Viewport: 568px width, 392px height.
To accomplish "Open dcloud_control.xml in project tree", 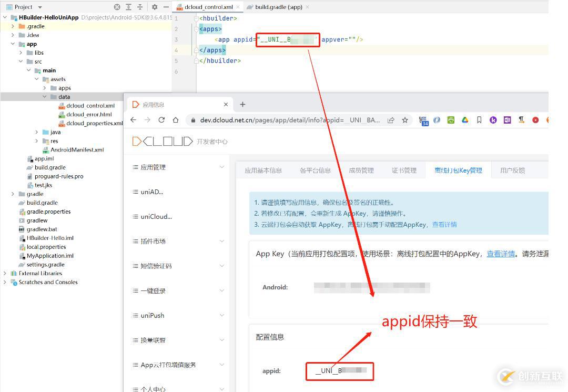I will [x=90, y=106].
